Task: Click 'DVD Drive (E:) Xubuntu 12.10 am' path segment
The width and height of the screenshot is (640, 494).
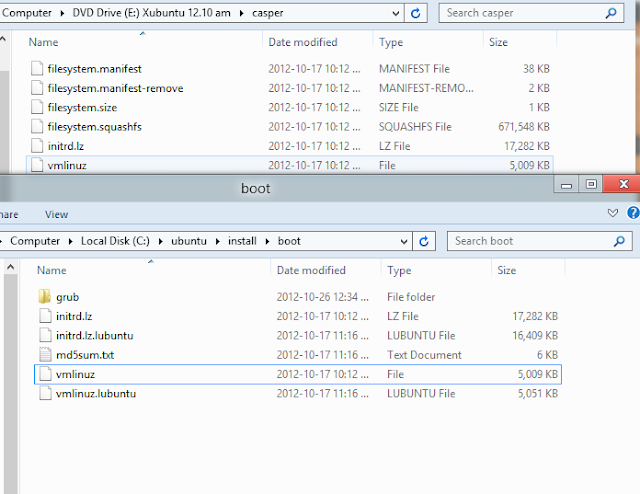Action: click(x=151, y=13)
